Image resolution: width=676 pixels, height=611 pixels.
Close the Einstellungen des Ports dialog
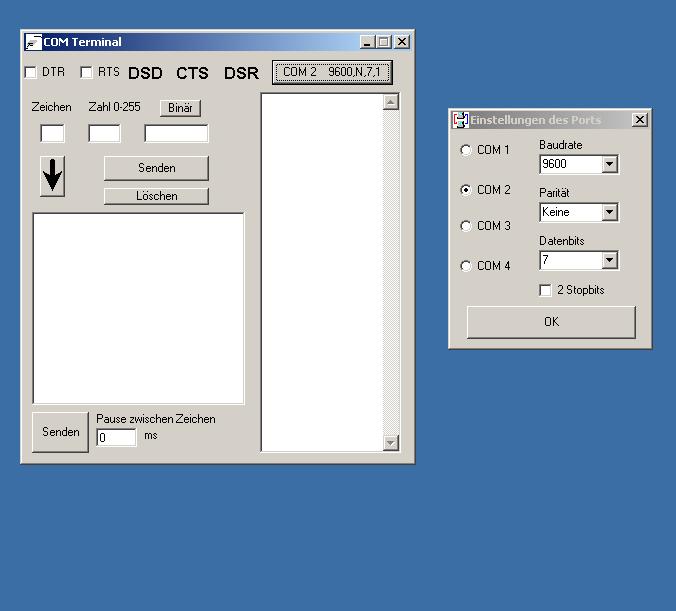pyautogui.click(x=640, y=120)
